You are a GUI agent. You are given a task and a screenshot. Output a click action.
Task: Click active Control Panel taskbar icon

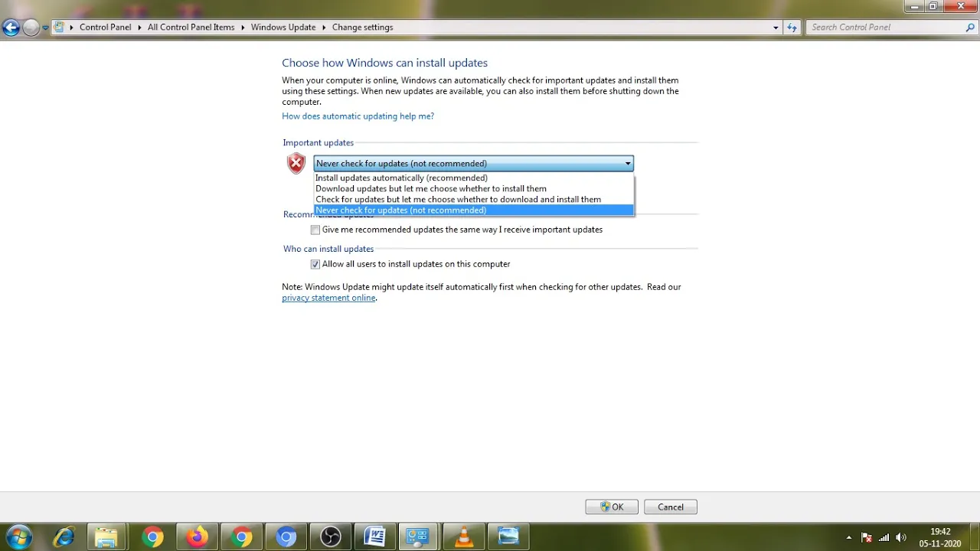pos(418,537)
